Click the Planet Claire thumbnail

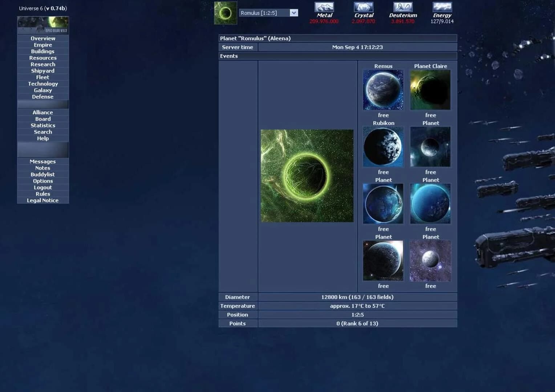[430, 90]
